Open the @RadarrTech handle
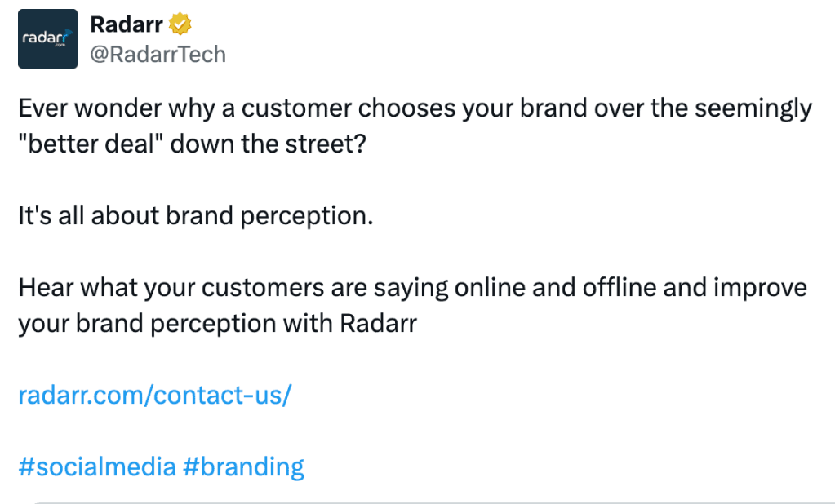 pyautogui.click(x=158, y=54)
